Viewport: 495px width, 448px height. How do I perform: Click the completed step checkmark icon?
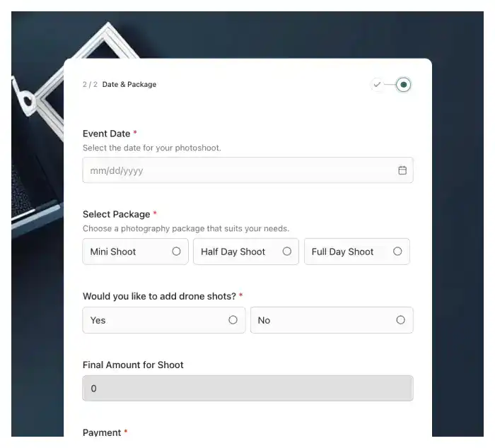(x=377, y=85)
